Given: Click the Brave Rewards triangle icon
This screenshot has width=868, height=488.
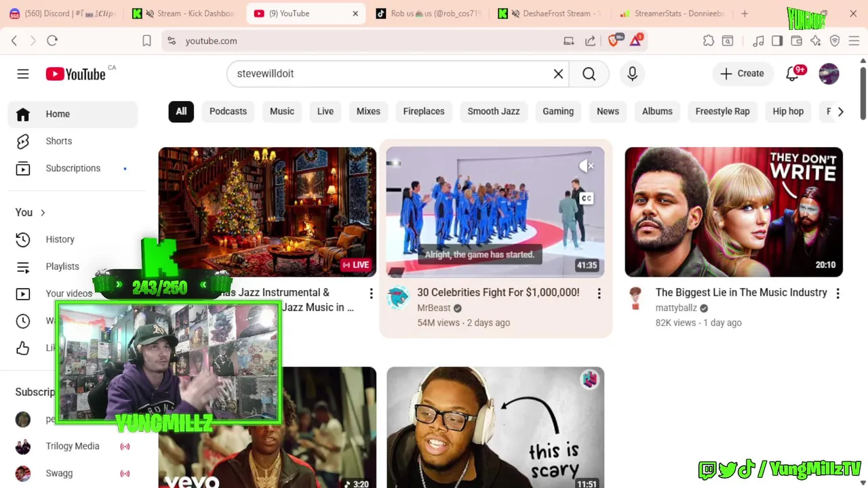Looking at the screenshot, I should pyautogui.click(x=636, y=41).
